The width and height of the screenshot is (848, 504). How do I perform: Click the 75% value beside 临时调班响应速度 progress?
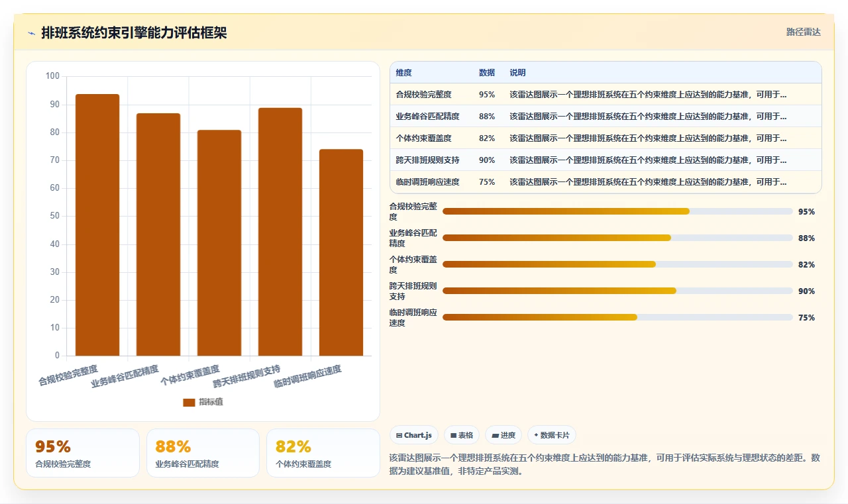[x=806, y=317]
